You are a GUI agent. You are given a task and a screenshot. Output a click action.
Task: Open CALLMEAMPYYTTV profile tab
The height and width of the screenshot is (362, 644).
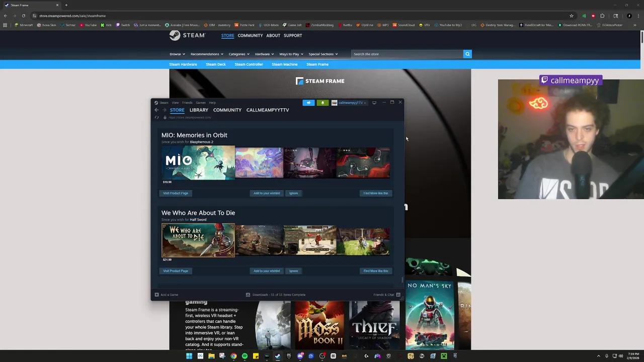268,110
